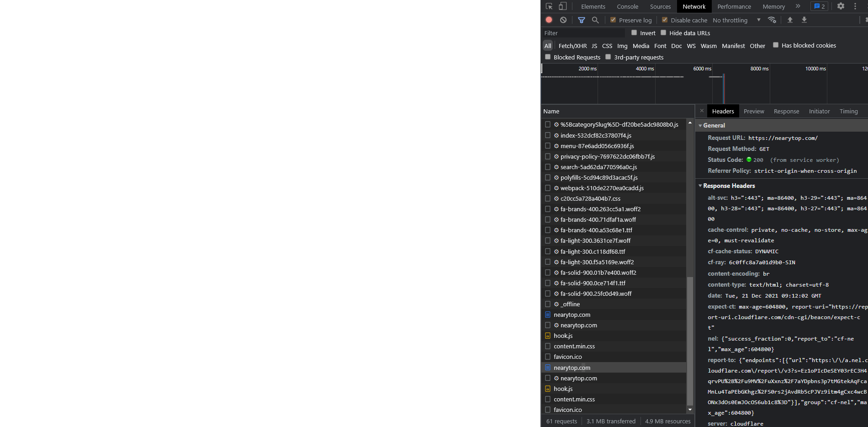868x427 pixels.
Task: Click the scroll up arrow of request list
Action: tap(690, 123)
